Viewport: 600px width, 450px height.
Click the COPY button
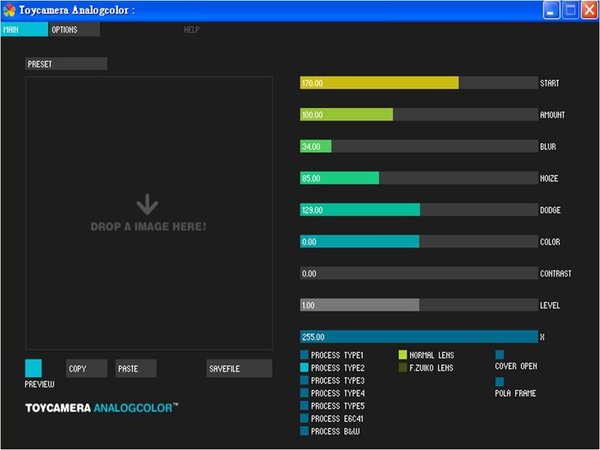coord(86,368)
